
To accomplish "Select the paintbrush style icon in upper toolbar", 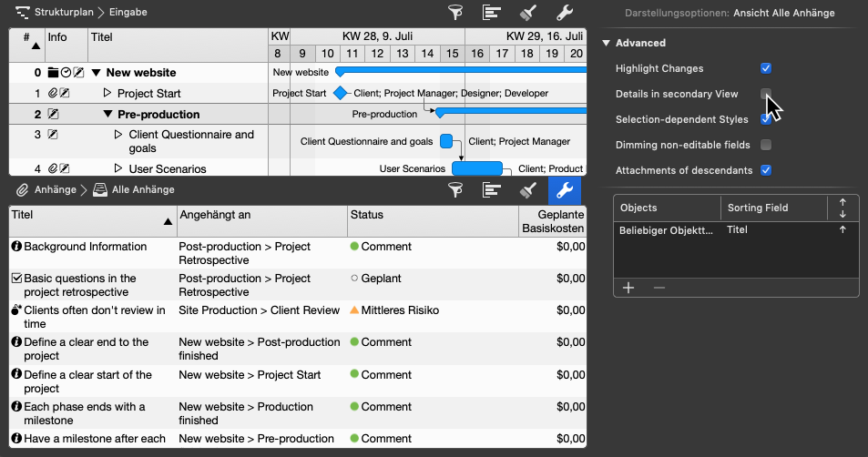I will 527,13.
